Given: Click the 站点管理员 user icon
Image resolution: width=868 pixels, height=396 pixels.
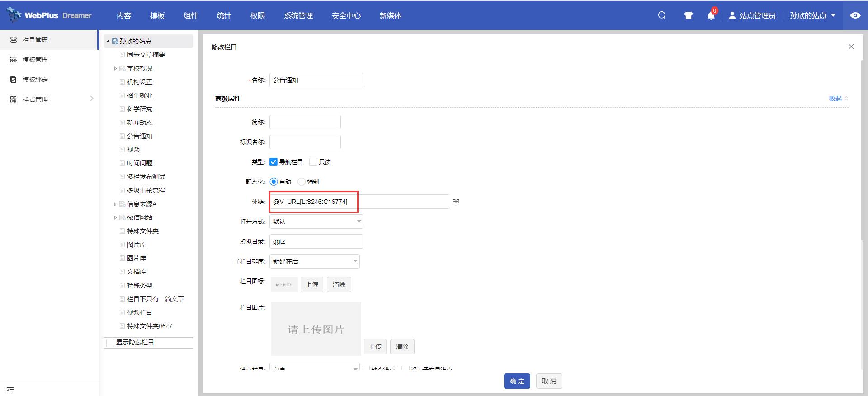Looking at the screenshot, I should (732, 15).
